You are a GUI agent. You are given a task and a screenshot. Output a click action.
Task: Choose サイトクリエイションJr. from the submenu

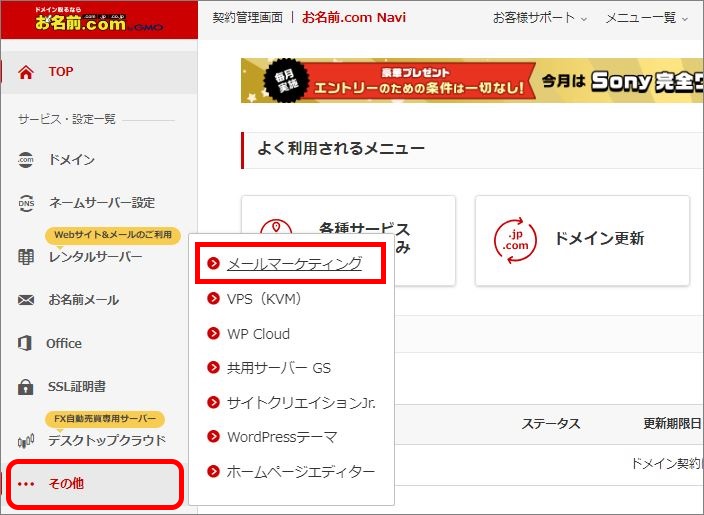click(301, 402)
